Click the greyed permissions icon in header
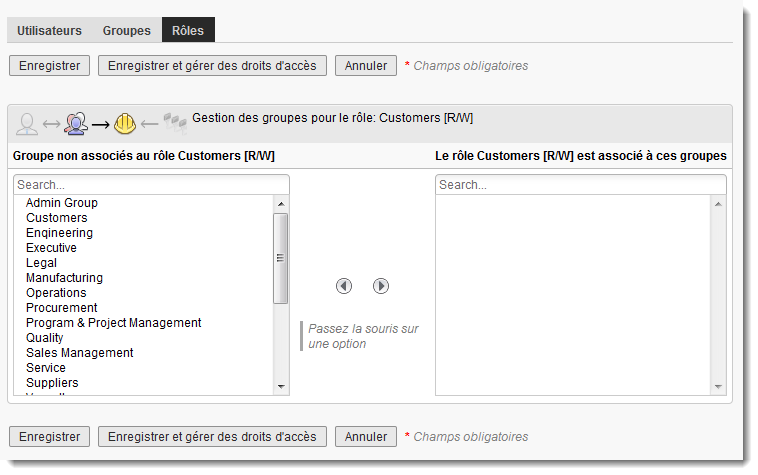758x475 pixels. point(175,123)
